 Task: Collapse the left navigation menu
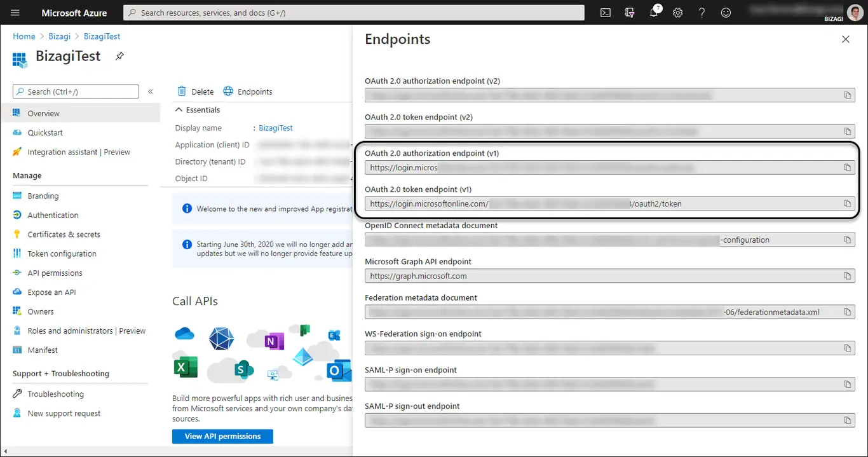(151, 92)
